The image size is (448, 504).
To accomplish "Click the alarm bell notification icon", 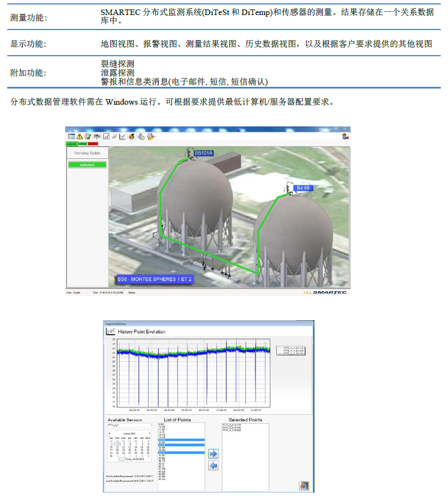I will pos(140,137).
